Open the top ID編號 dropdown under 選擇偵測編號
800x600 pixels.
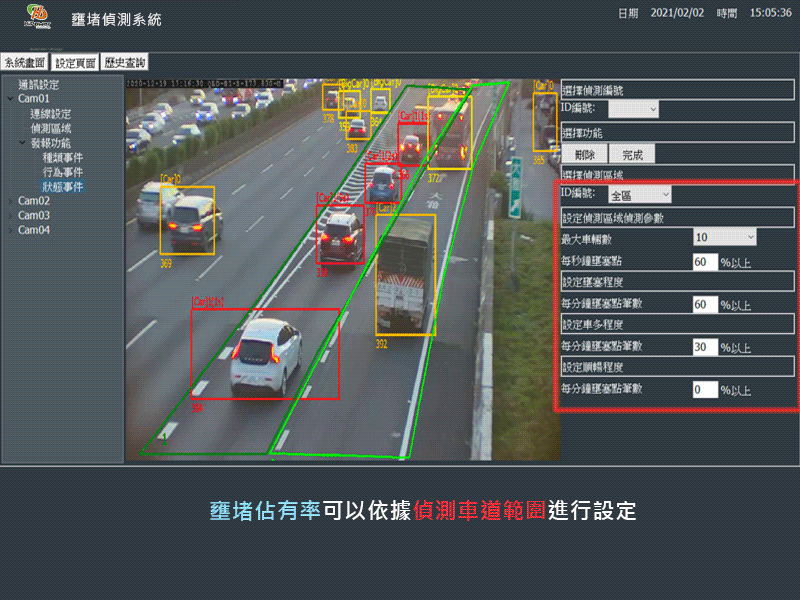coord(633,108)
